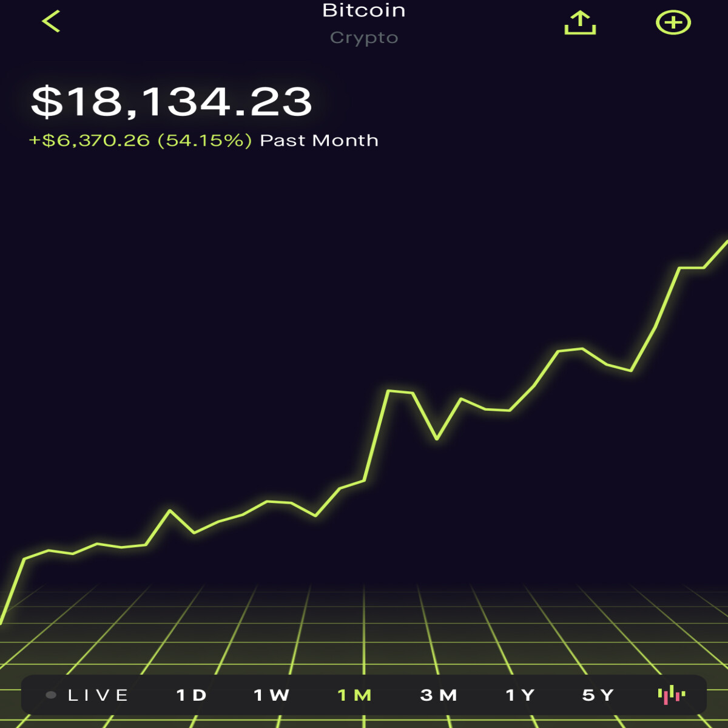The image size is (728, 728).
Task: Open the share/export icon
Action: point(580,22)
